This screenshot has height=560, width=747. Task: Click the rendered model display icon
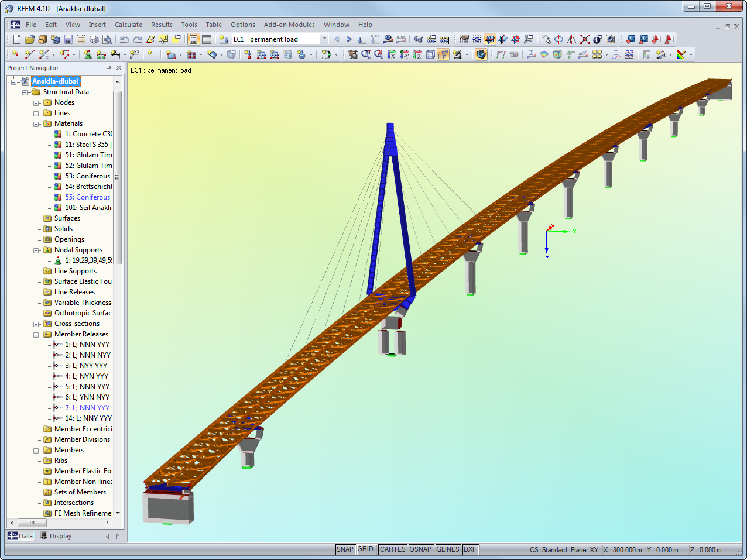pyautogui.click(x=481, y=54)
